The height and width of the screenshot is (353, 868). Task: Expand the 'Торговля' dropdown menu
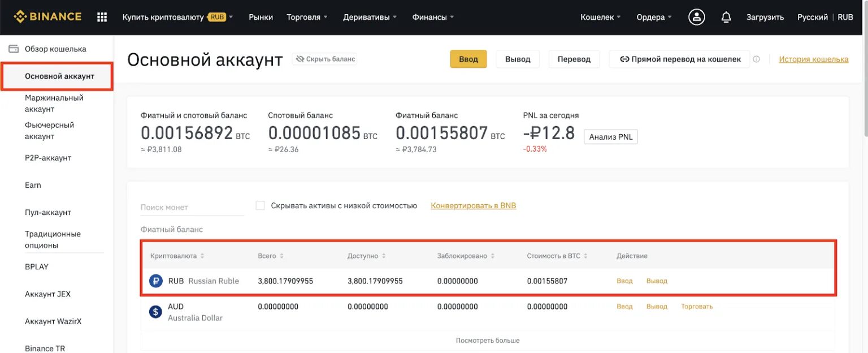(307, 17)
